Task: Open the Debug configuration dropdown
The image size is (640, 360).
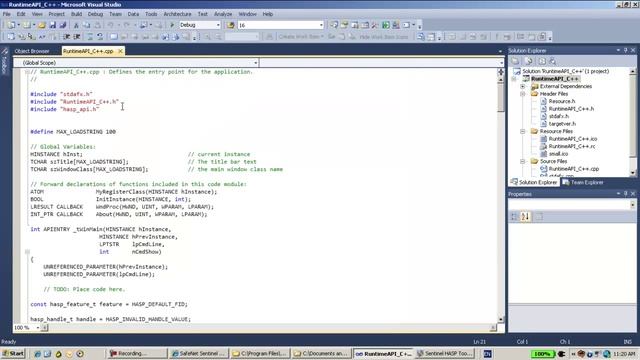Action: point(218,25)
